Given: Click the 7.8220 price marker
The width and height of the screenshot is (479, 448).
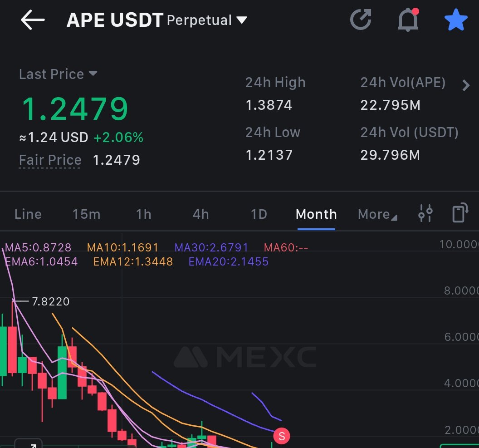Looking at the screenshot, I should click(50, 301).
